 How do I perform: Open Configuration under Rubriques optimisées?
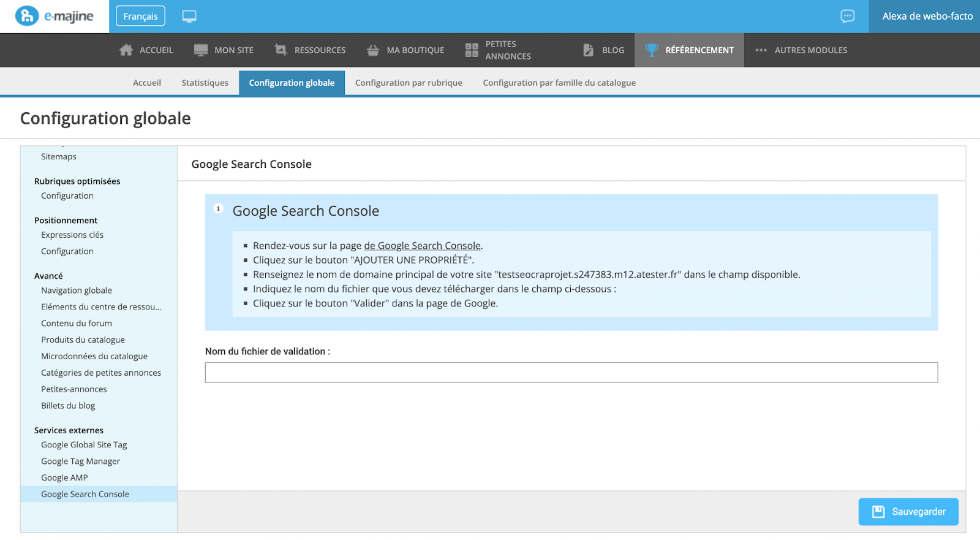tap(67, 196)
